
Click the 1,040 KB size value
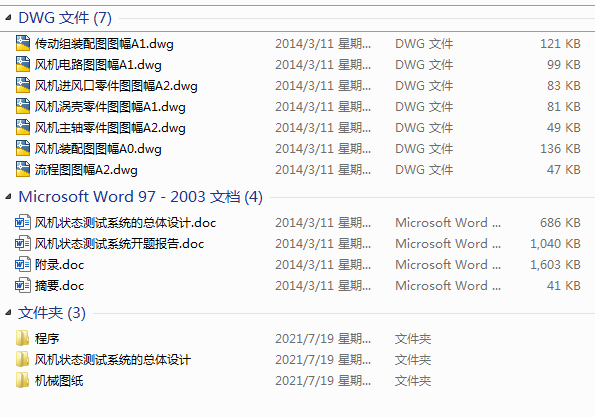point(556,244)
